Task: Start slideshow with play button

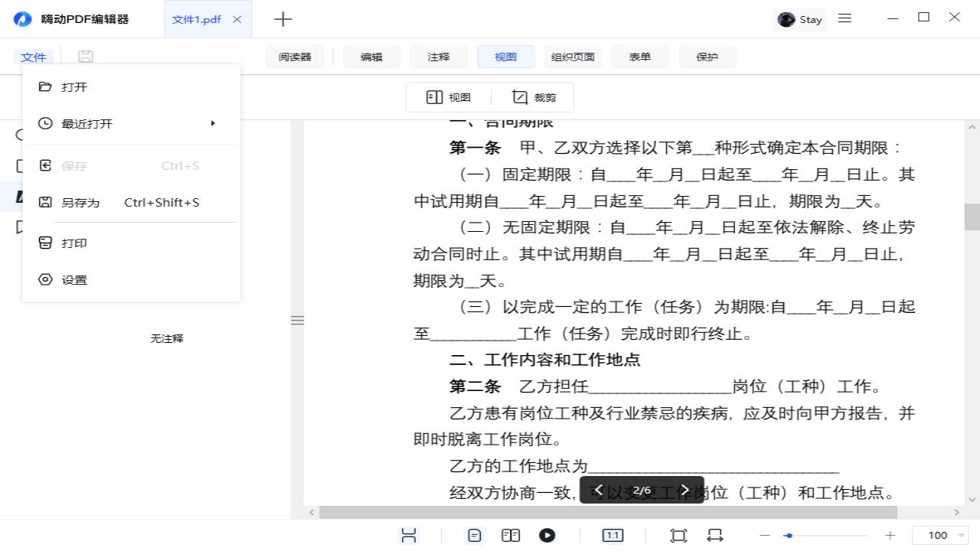Action: tap(547, 535)
